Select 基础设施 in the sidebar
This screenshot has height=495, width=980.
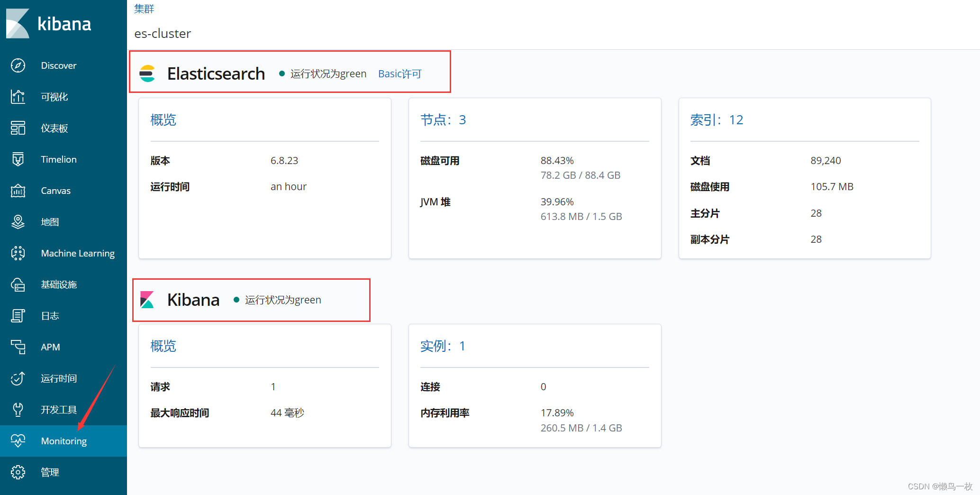click(x=64, y=284)
